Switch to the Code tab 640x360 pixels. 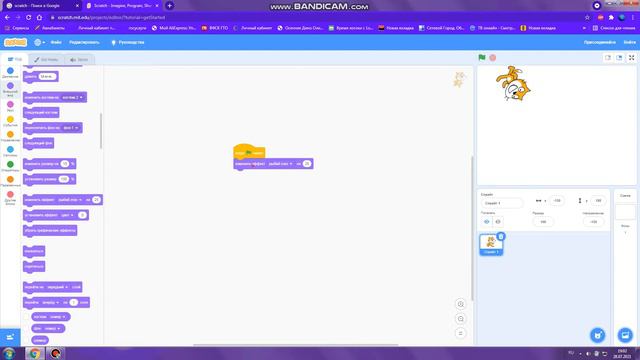pos(15,60)
